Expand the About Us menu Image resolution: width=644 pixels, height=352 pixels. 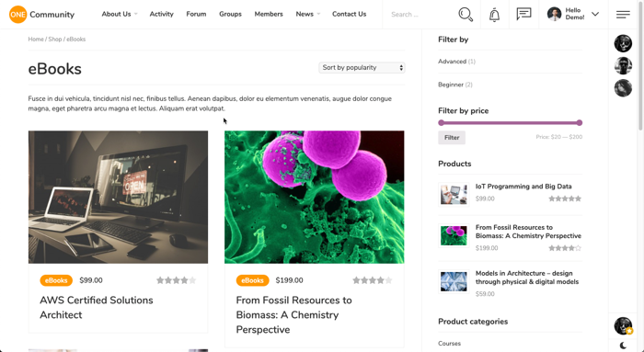(x=120, y=14)
